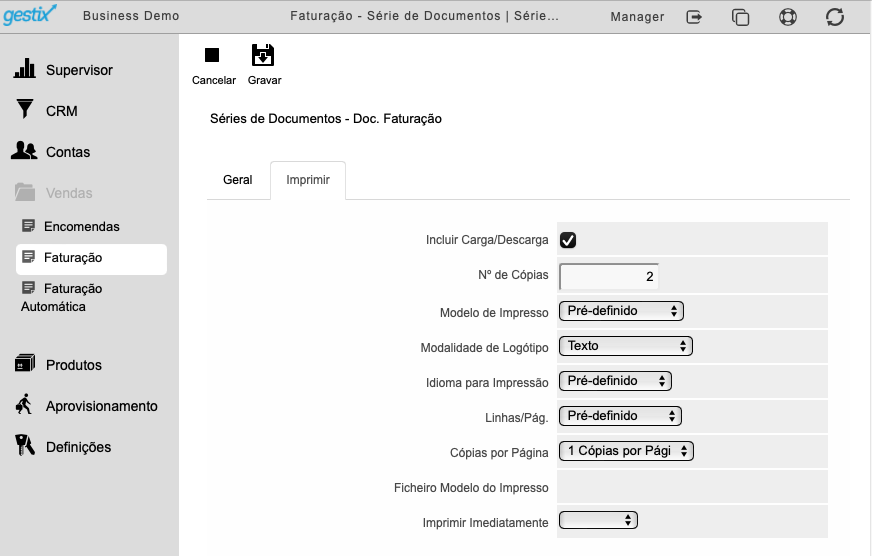The width and height of the screenshot is (872, 556).
Task: Click the page title in the header
Action: [x=424, y=16]
